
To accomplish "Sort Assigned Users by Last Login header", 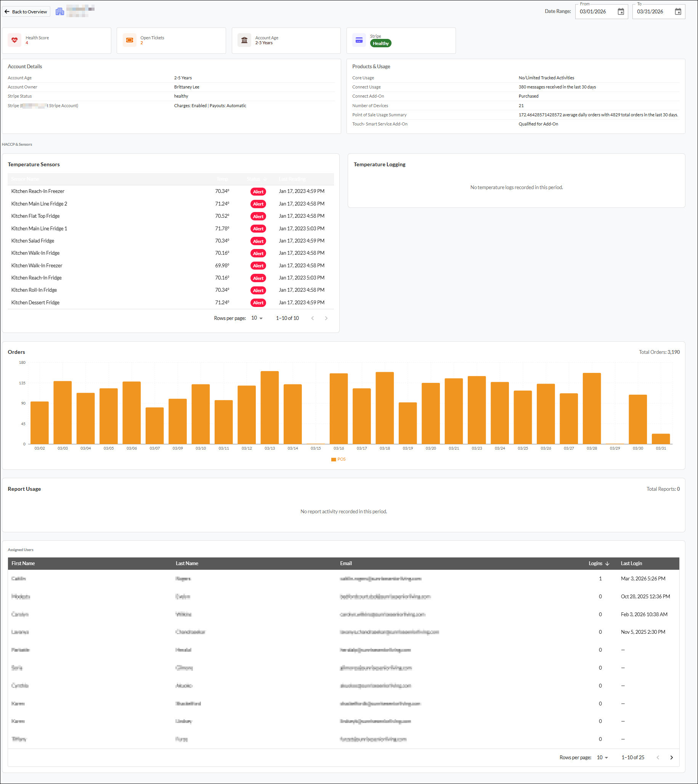I will coord(631,564).
